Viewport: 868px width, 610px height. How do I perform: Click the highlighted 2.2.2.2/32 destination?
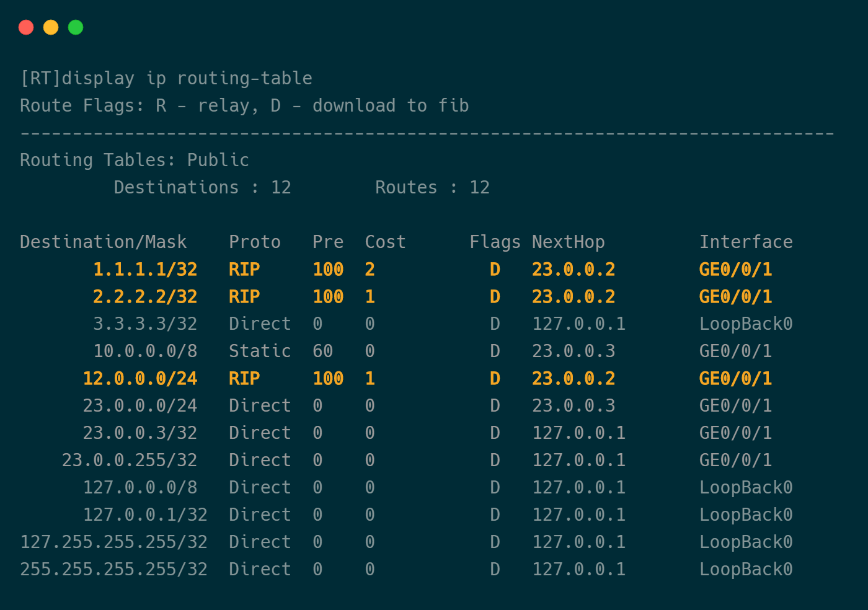coord(145,297)
